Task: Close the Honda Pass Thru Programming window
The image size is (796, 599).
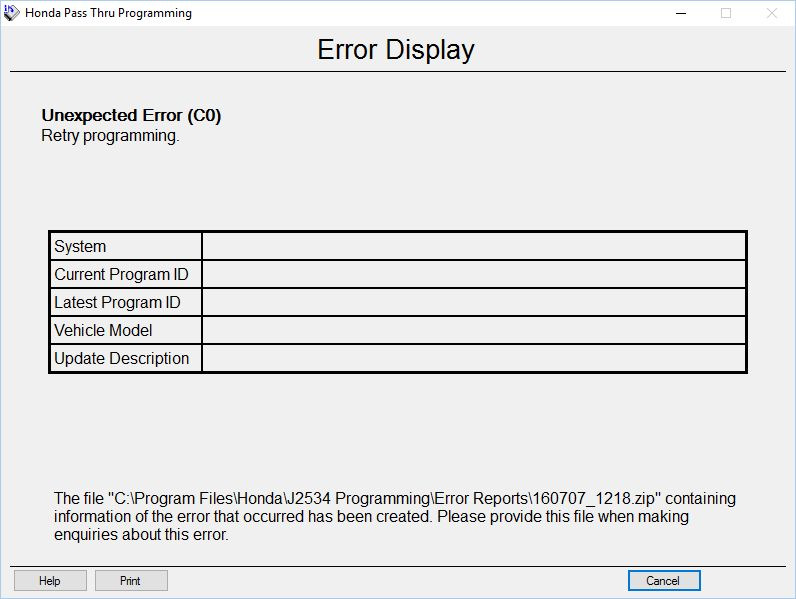Action: (772, 13)
